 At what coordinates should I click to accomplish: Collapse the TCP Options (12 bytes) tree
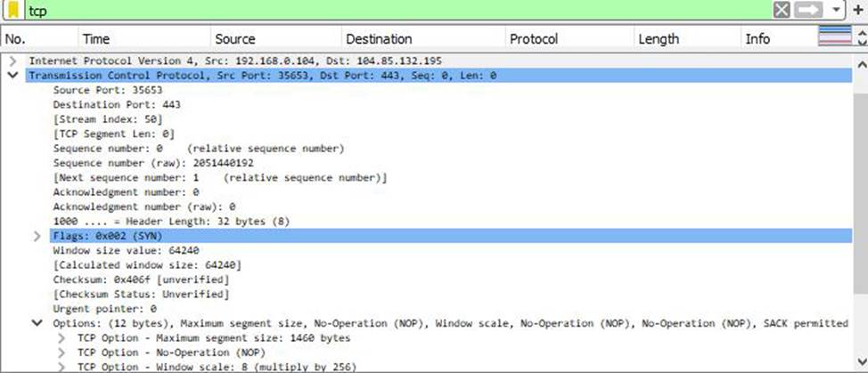37,323
